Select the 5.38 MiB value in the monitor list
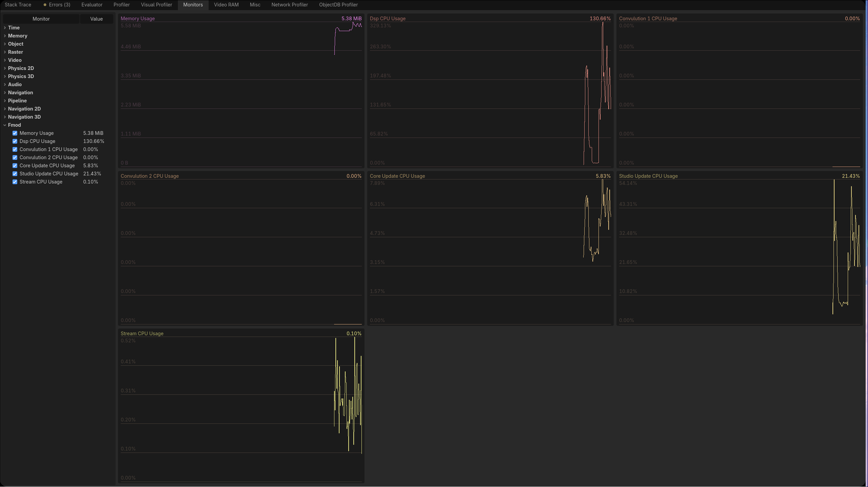This screenshot has width=868, height=487. point(93,133)
